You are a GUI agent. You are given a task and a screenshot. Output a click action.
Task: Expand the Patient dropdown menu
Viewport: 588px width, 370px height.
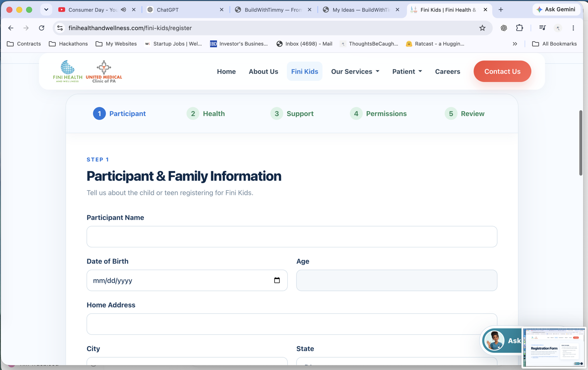[407, 71]
